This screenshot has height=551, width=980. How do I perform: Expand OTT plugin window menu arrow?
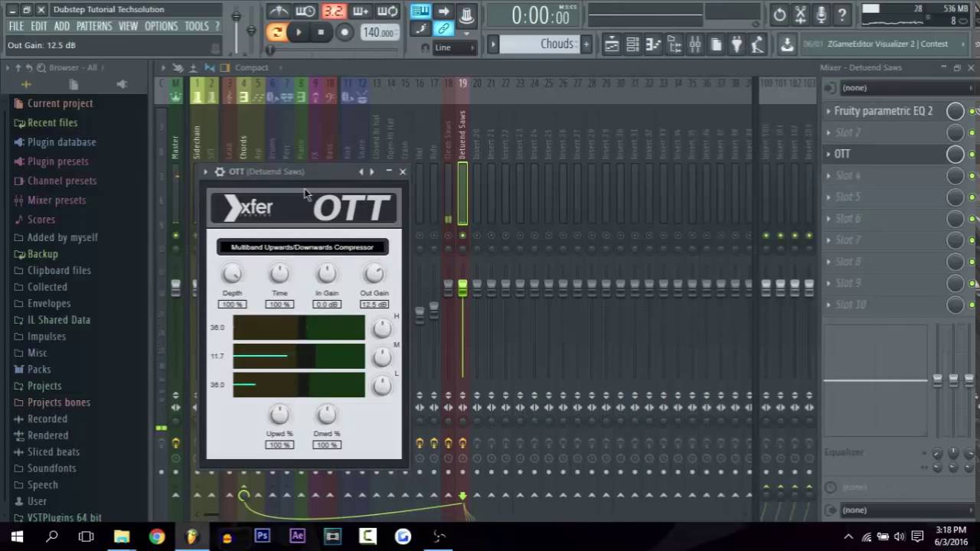[206, 171]
